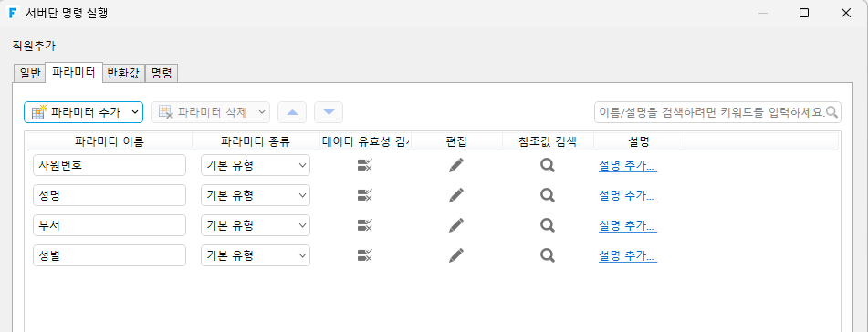868x332 pixels.
Task: Click magnifier reference search for 부서
Action: [x=548, y=224]
